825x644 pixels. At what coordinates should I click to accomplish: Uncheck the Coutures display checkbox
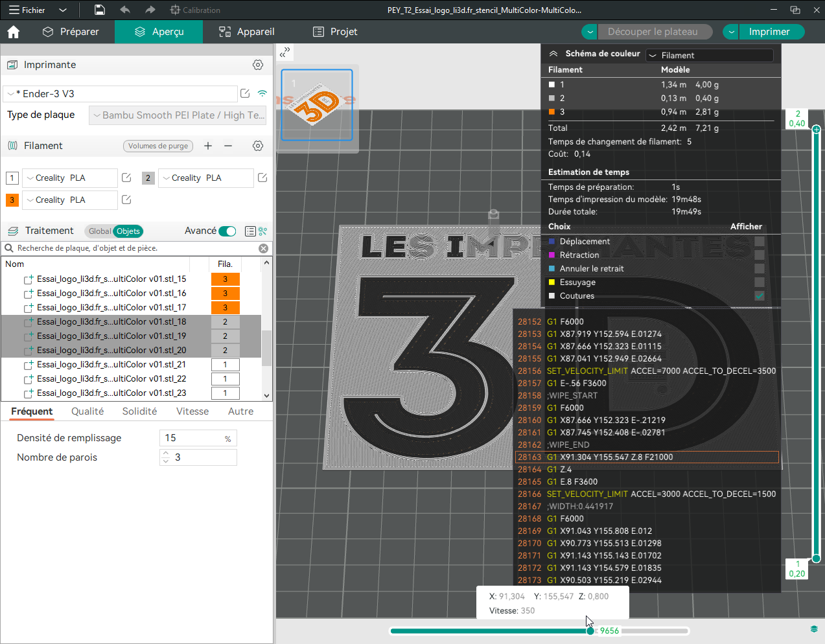760,296
